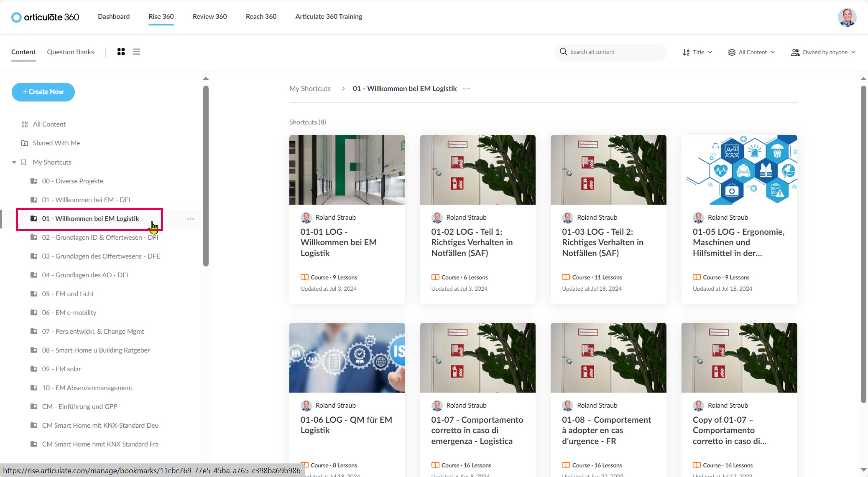
Task: Select 03 - Grundlagen des Offertwesens - DFE
Action: pos(101,256)
